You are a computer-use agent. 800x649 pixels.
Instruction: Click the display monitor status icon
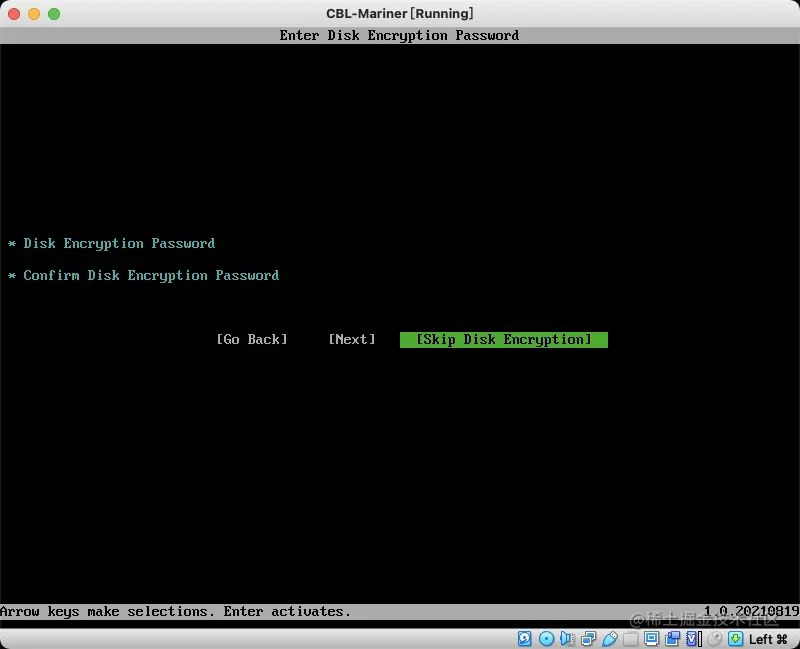pos(652,639)
